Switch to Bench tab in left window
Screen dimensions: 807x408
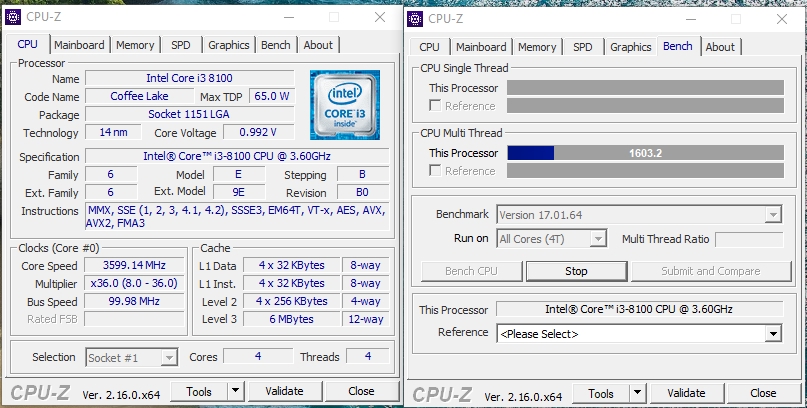(276, 45)
